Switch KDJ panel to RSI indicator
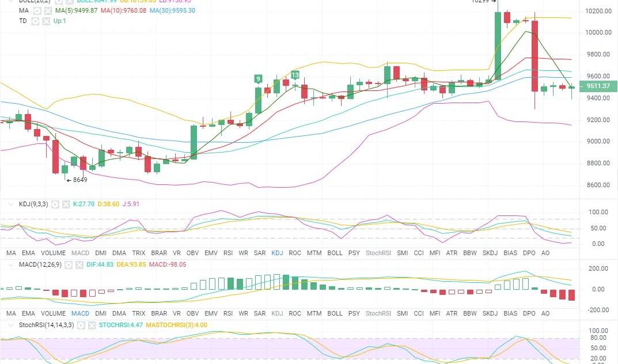The image size is (618, 364). (x=228, y=253)
